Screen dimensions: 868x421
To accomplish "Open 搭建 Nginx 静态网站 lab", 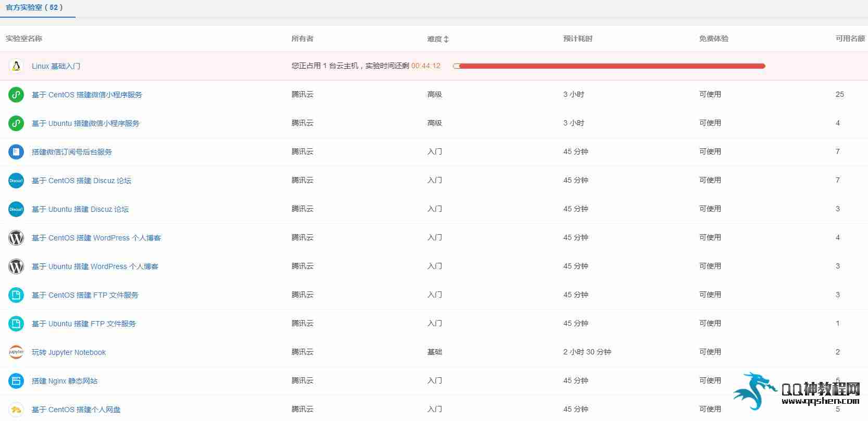I will click(x=65, y=381).
